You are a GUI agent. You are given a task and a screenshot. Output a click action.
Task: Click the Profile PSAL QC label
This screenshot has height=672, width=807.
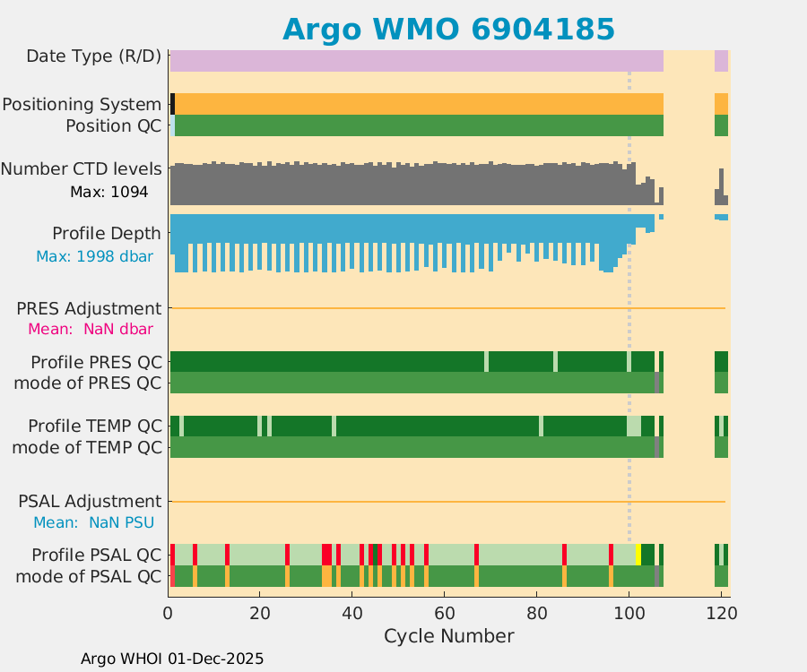97,554
